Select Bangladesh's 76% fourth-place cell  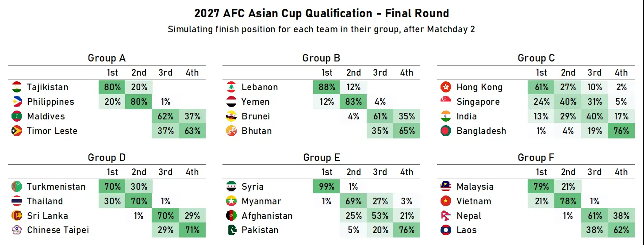[621, 131]
